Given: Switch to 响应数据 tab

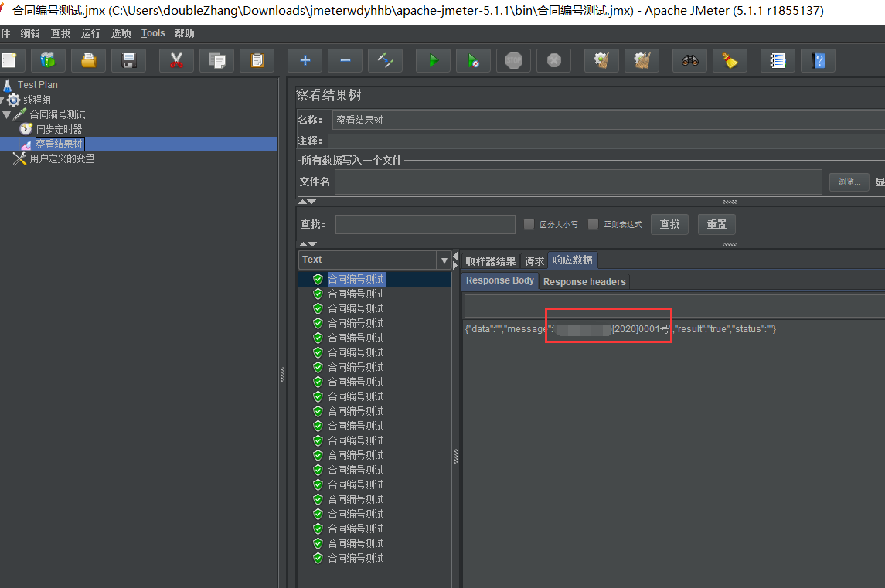Looking at the screenshot, I should tap(572, 260).
